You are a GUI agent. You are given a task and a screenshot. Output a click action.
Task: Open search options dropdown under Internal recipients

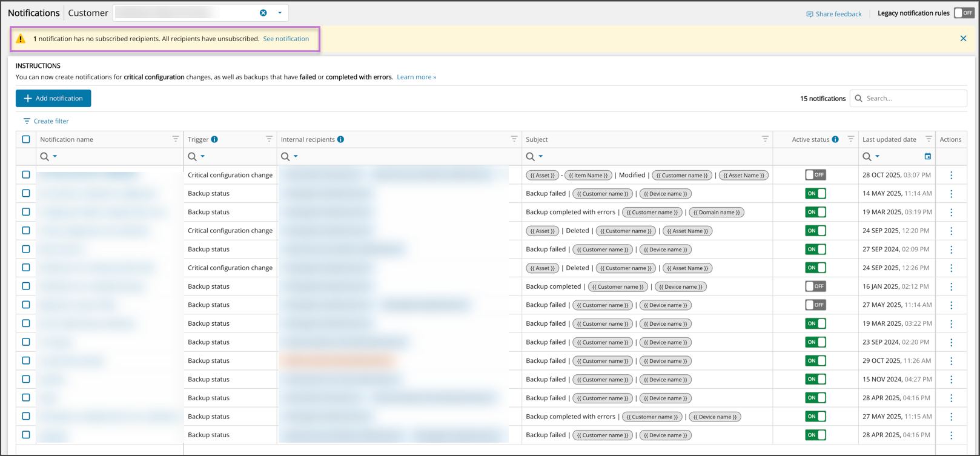296,157
